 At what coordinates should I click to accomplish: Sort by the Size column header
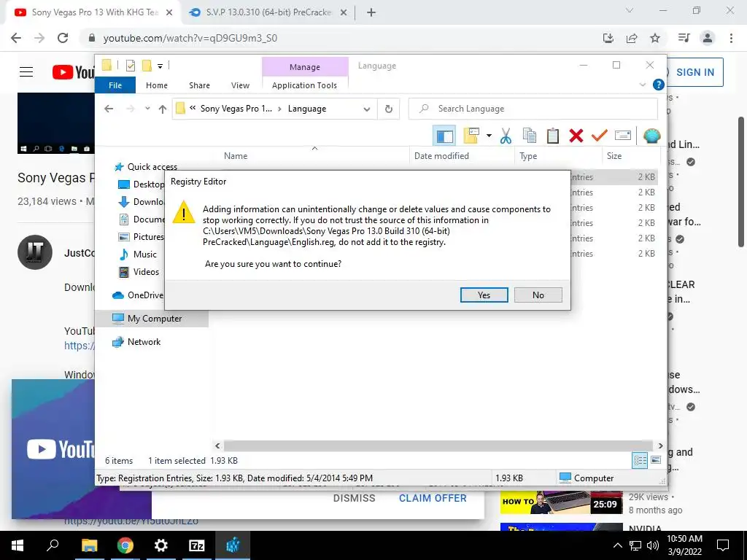click(614, 156)
